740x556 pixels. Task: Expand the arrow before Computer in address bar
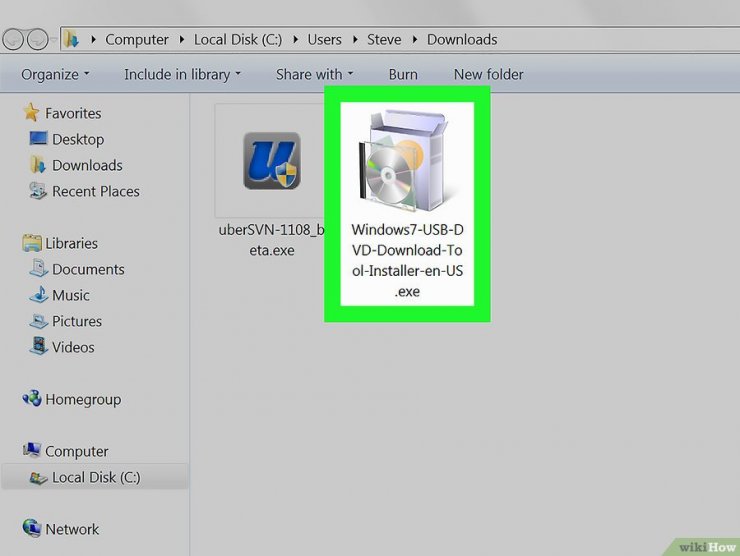tap(93, 40)
